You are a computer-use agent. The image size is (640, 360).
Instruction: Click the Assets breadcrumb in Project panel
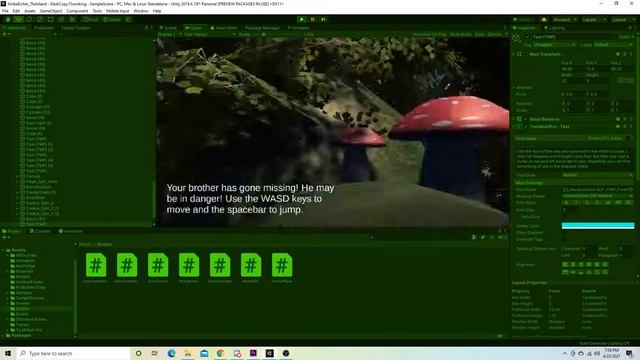point(85,244)
